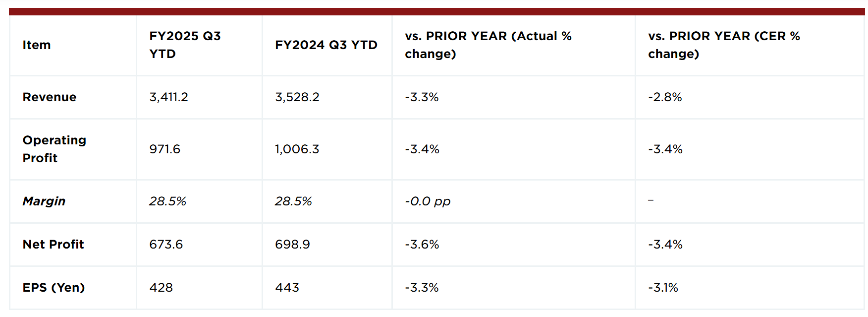Select the EPS CER change -3.1%
The height and width of the screenshot is (317, 868).
tap(663, 288)
